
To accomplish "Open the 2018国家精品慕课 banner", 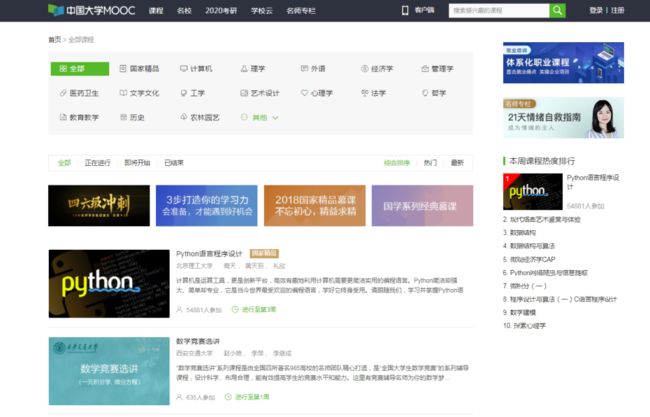I will (x=315, y=206).
